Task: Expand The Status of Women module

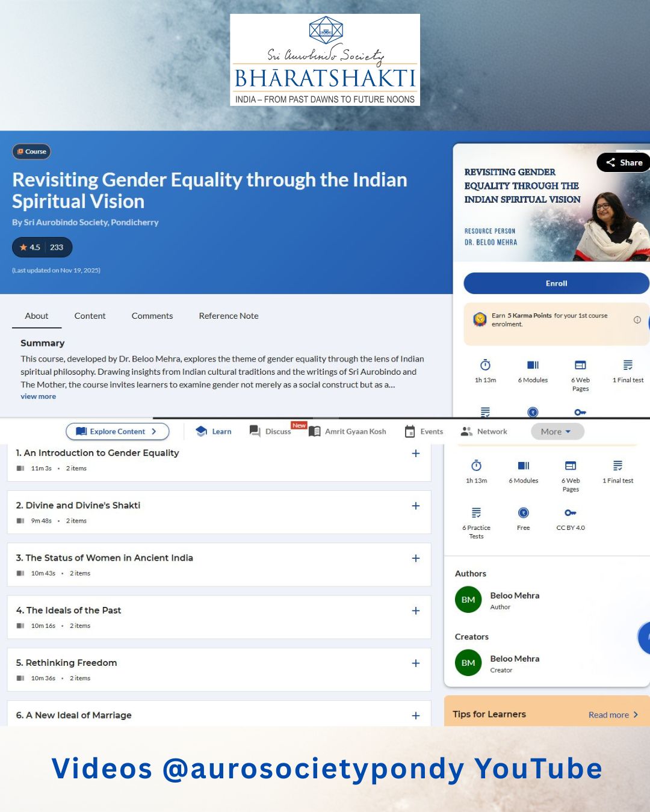Action: tap(416, 558)
